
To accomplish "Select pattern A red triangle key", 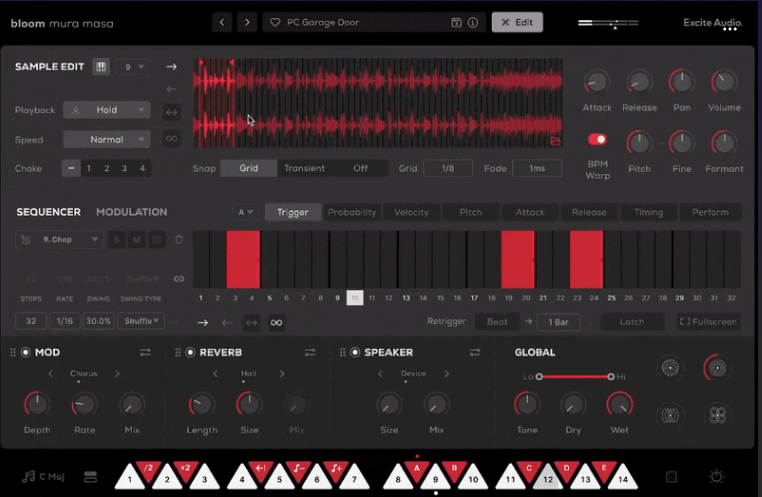I will (x=416, y=470).
